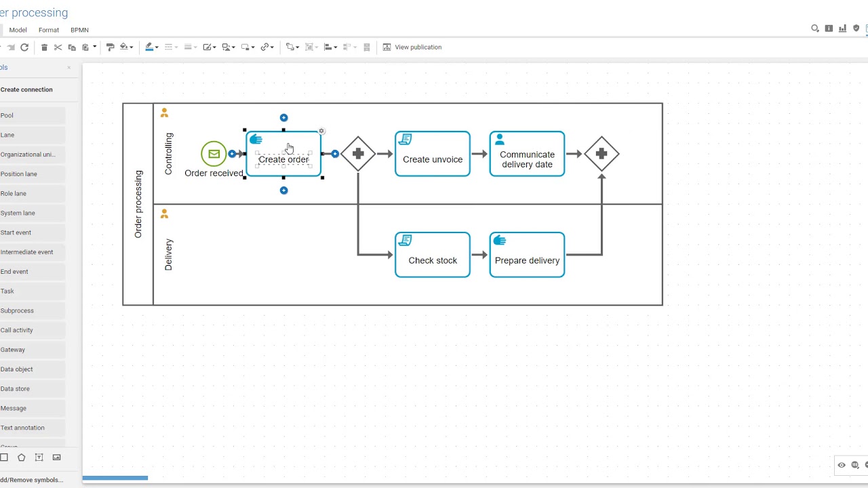Select the Subprocess symbol
This screenshot has width=868, height=488.
pyautogui.click(x=33, y=310)
